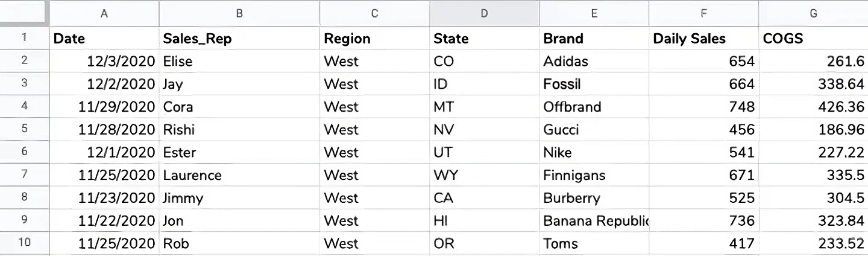The image size is (868, 256).
Task: Click the cell with Laurence
Action: tap(239, 175)
